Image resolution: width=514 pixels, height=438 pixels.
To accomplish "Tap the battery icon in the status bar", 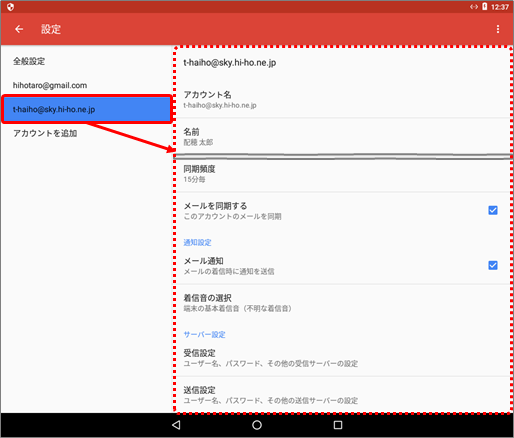I will coord(485,7).
